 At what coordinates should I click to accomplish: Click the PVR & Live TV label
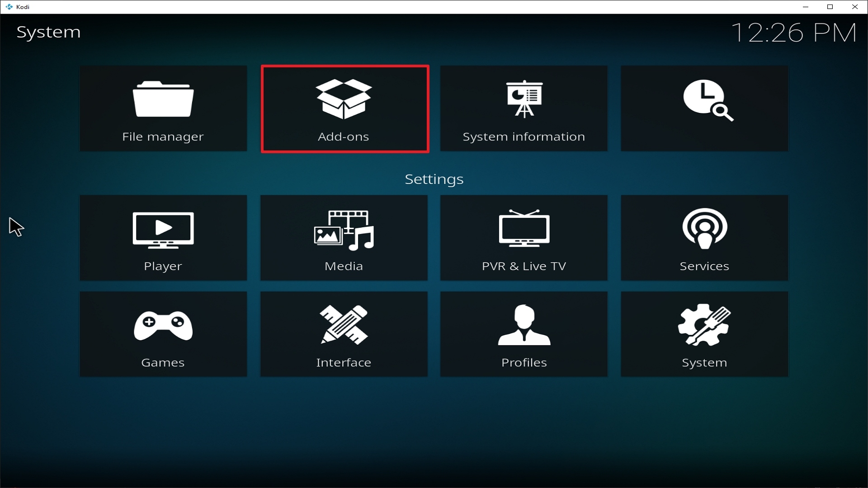(524, 266)
